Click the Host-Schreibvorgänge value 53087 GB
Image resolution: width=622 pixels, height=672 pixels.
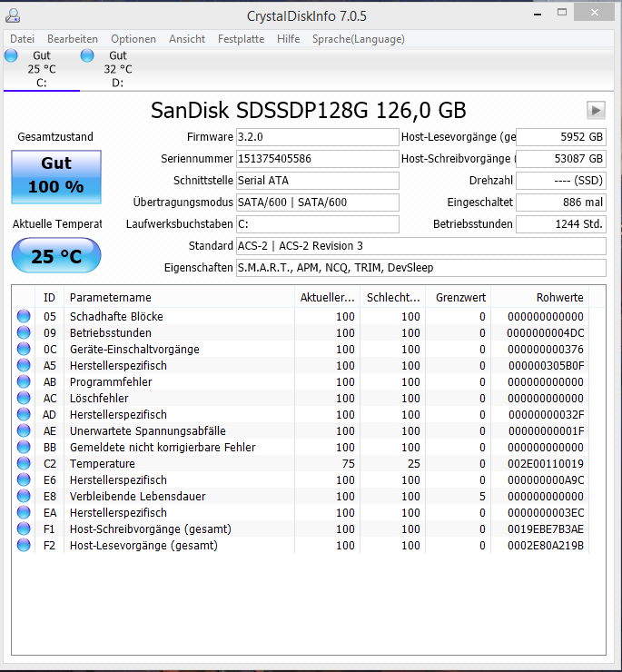tap(561, 159)
